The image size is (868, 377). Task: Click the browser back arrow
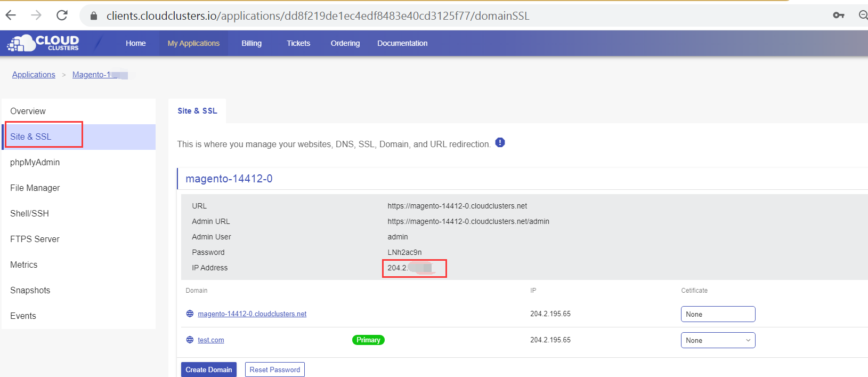[11, 15]
